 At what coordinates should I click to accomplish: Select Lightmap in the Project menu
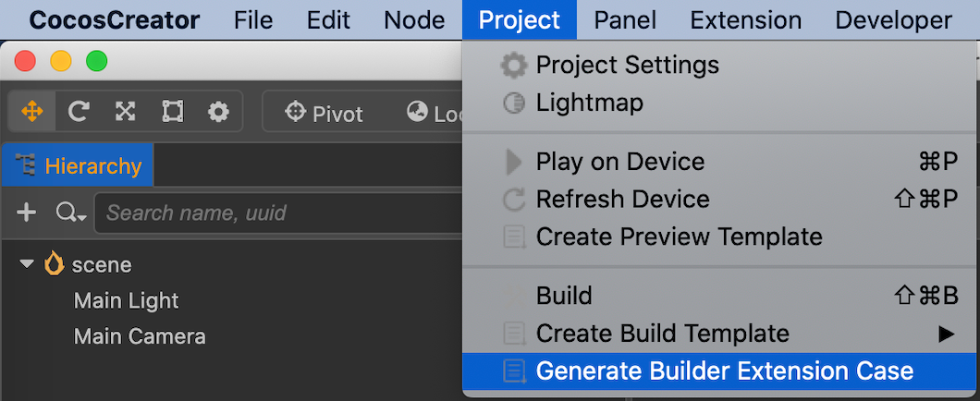point(718,103)
